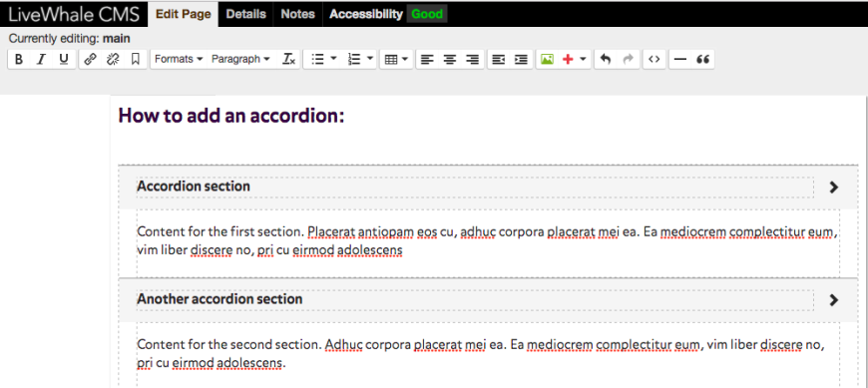The width and height of the screenshot is (868, 388).
Task: Toggle italic formatting
Action: point(41,59)
